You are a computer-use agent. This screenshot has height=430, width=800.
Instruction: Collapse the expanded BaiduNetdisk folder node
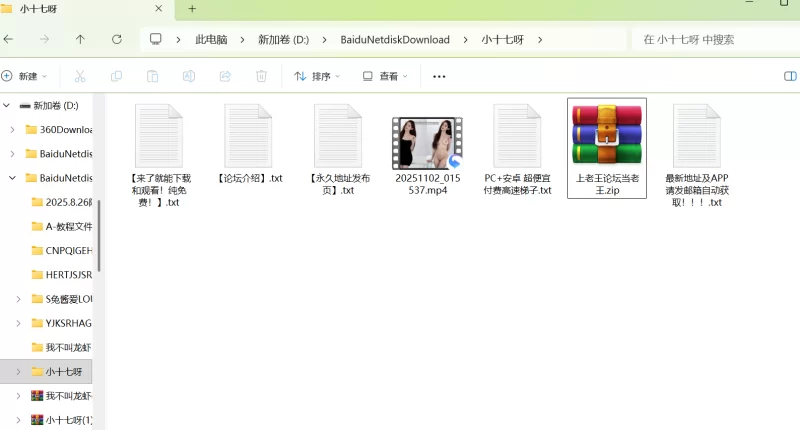tap(12, 178)
